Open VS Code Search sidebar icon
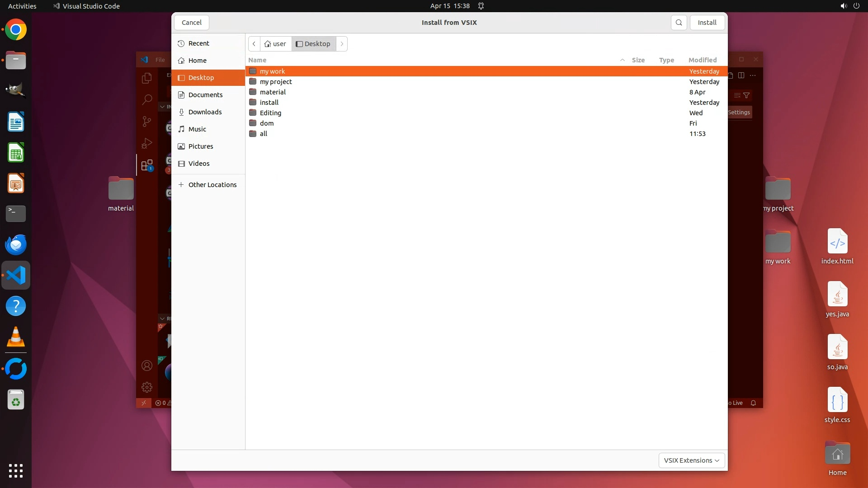Image resolution: width=868 pixels, height=488 pixels. [146, 99]
